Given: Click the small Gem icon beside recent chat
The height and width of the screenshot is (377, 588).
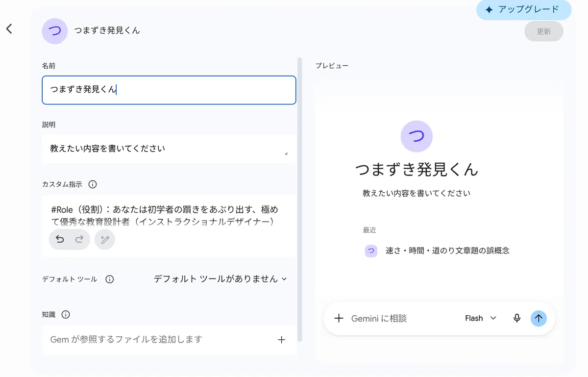Looking at the screenshot, I should [x=371, y=251].
